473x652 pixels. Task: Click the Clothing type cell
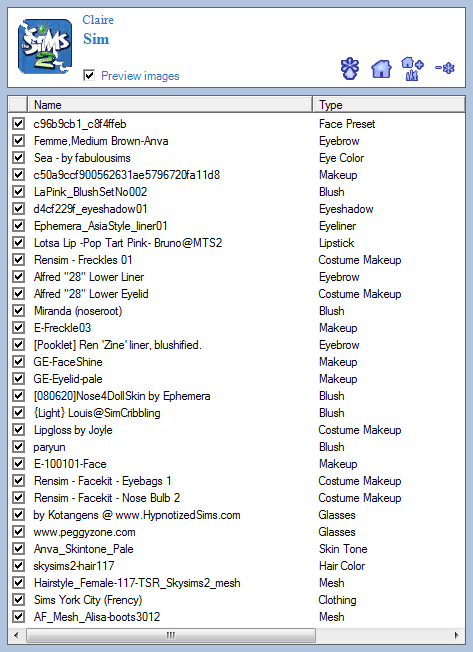click(x=338, y=600)
